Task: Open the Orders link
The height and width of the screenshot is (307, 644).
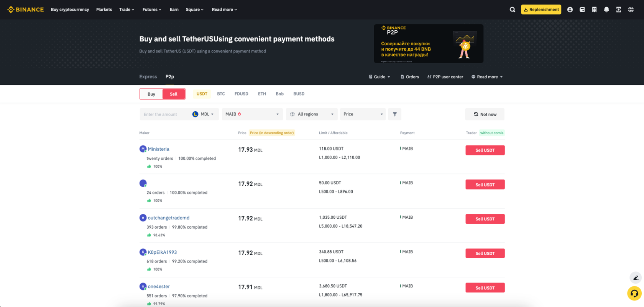Action: [x=410, y=77]
